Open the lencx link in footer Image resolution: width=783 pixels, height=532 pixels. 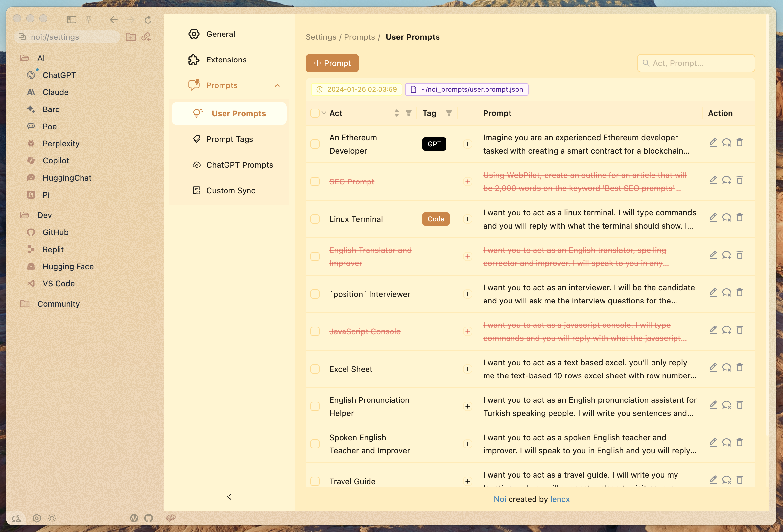(559, 499)
